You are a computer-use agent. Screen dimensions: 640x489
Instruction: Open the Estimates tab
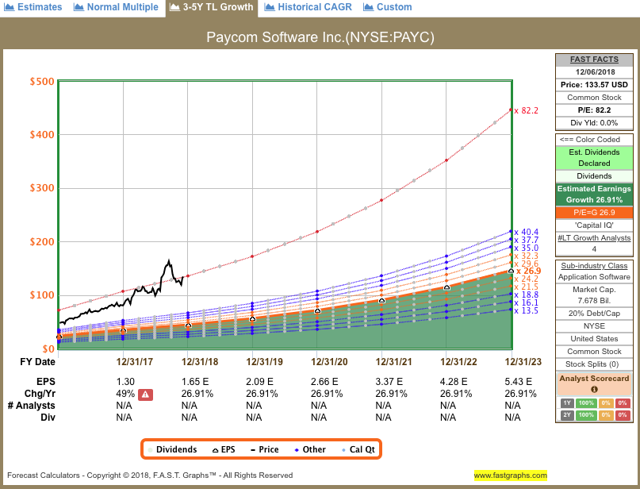coord(33,7)
